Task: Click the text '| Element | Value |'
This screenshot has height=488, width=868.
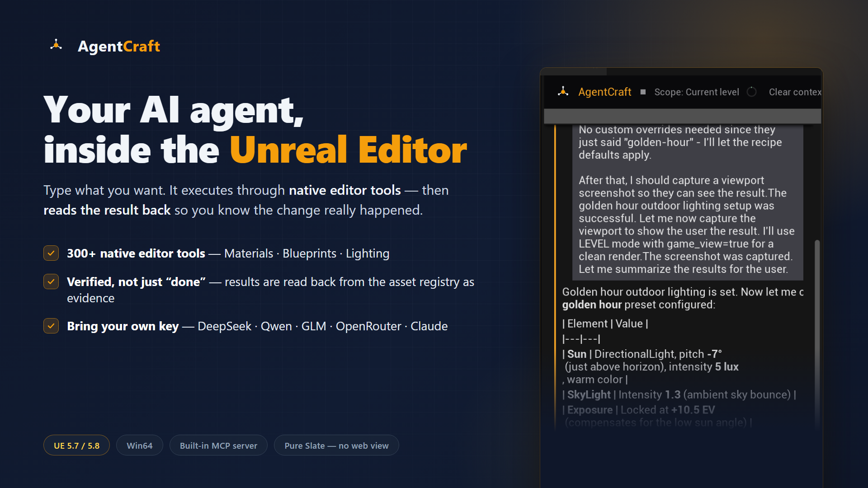Action: 605,324
